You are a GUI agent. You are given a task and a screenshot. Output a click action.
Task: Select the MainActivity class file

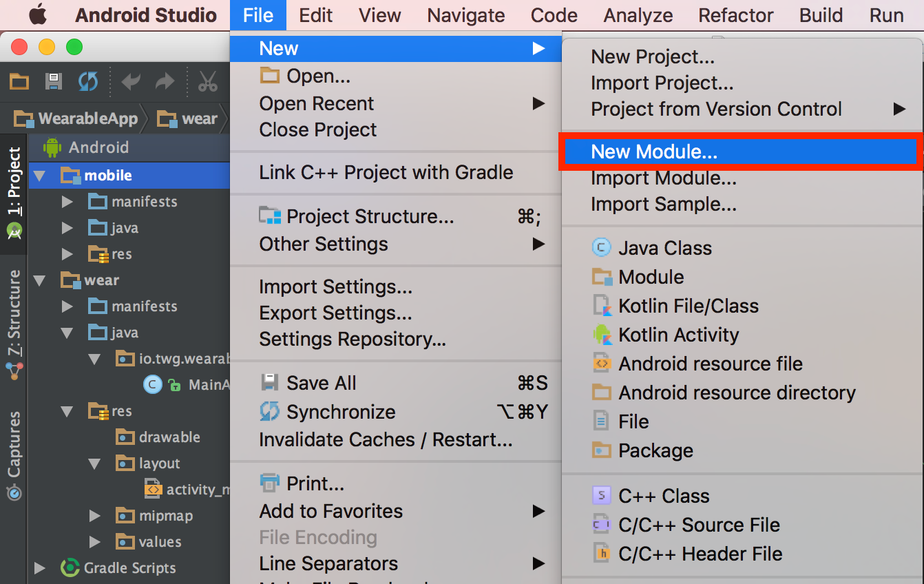click(207, 385)
